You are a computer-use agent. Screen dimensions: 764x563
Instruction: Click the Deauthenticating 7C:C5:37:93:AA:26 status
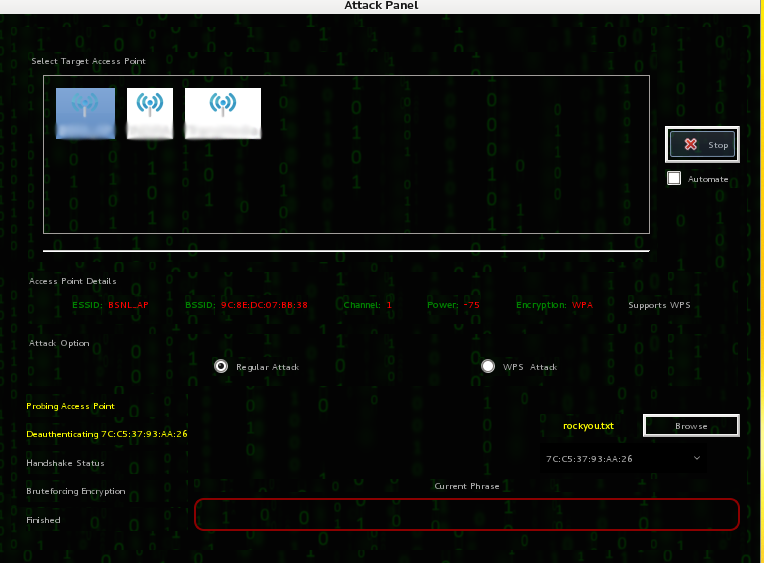(x=107, y=434)
